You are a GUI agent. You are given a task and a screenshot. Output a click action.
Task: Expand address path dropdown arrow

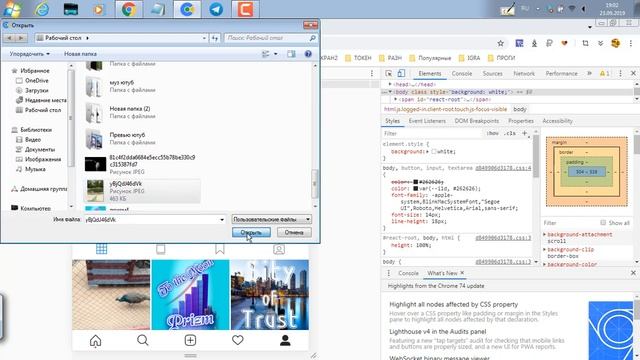point(204,38)
